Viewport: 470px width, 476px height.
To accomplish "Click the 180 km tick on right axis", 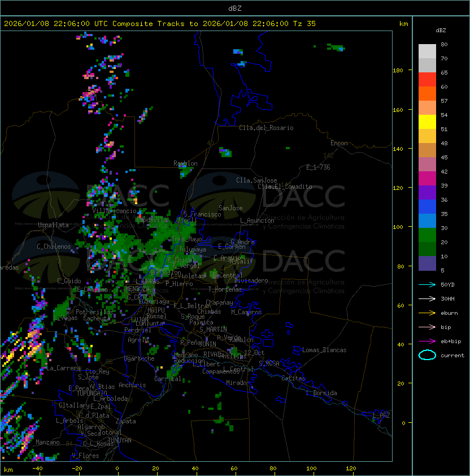I will tap(398, 71).
